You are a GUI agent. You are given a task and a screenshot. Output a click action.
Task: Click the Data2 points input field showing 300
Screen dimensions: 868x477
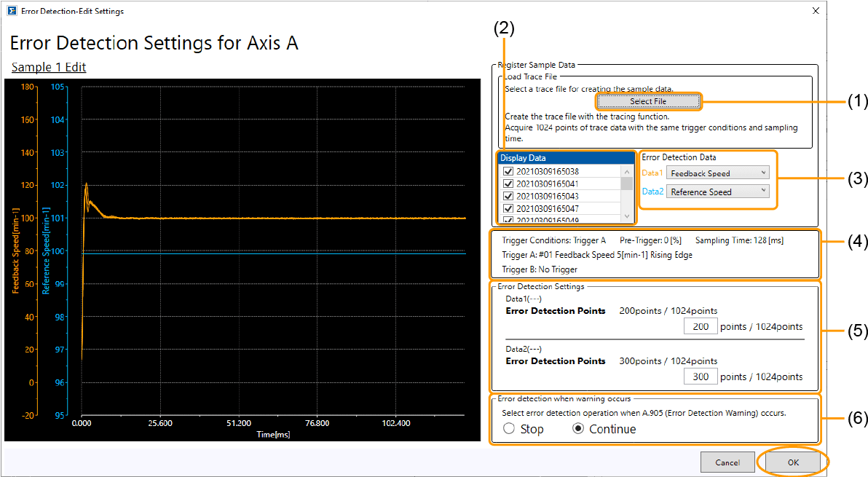pyautogui.click(x=701, y=377)
